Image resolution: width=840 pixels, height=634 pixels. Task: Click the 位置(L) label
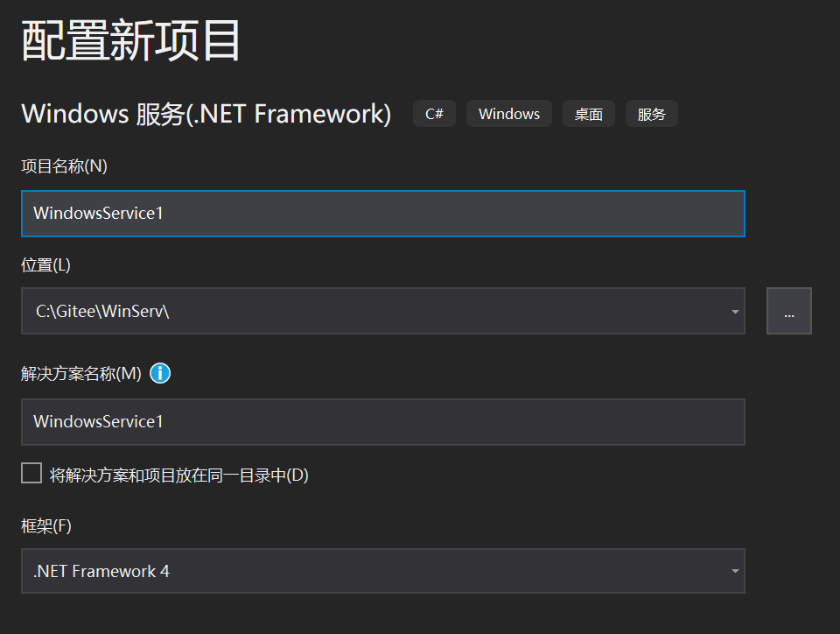tap(46, 264)
